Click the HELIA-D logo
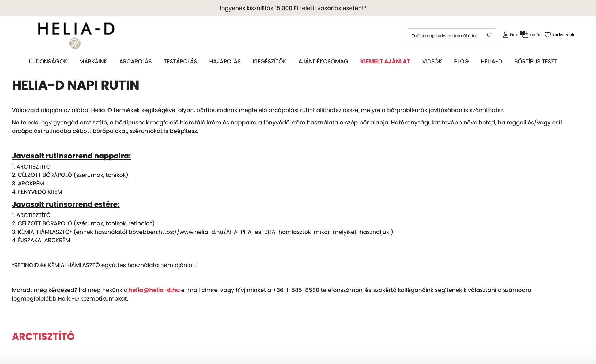The height and width of the screenshot is (364, 596). [x=76, y=29]
